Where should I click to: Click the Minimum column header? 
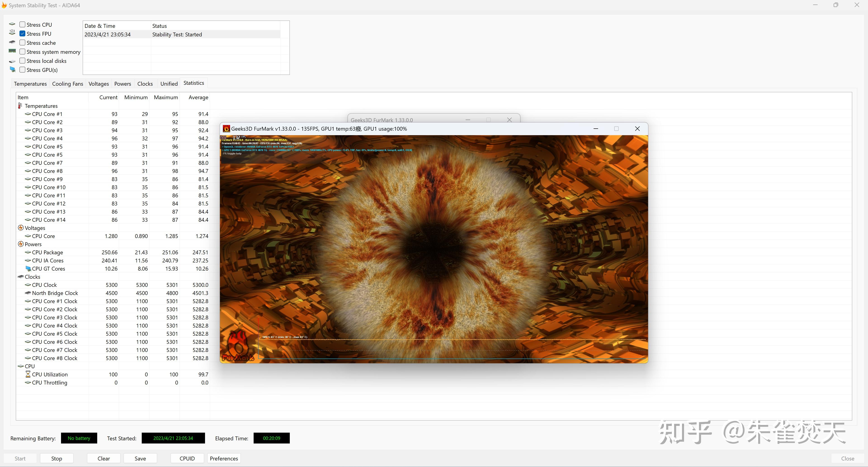tap(134, 97)
